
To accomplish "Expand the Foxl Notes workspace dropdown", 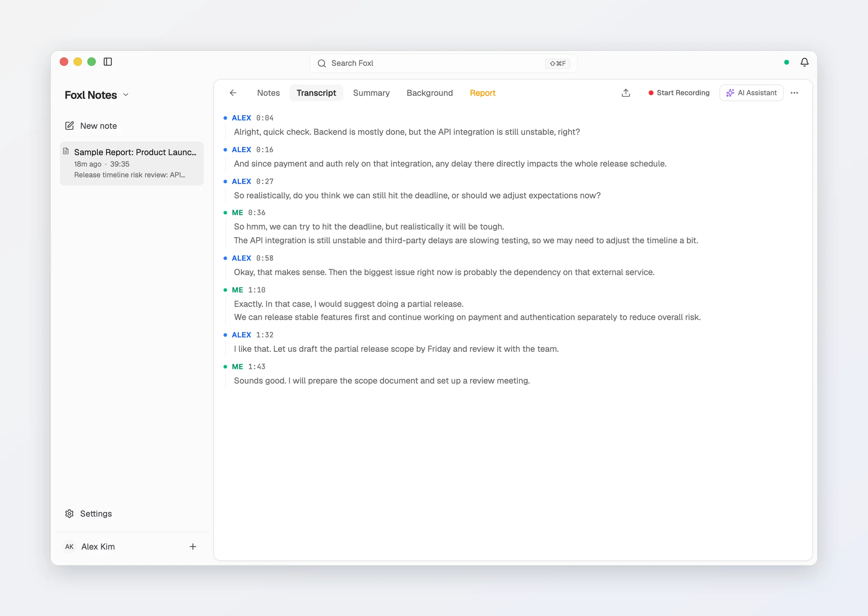I will [126, 95].
